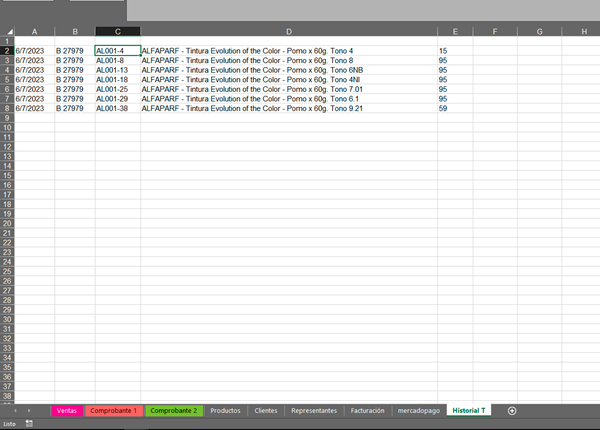Add a new sheet with plus icon
Screen dimensions: 600x430
tap(512, 410)
